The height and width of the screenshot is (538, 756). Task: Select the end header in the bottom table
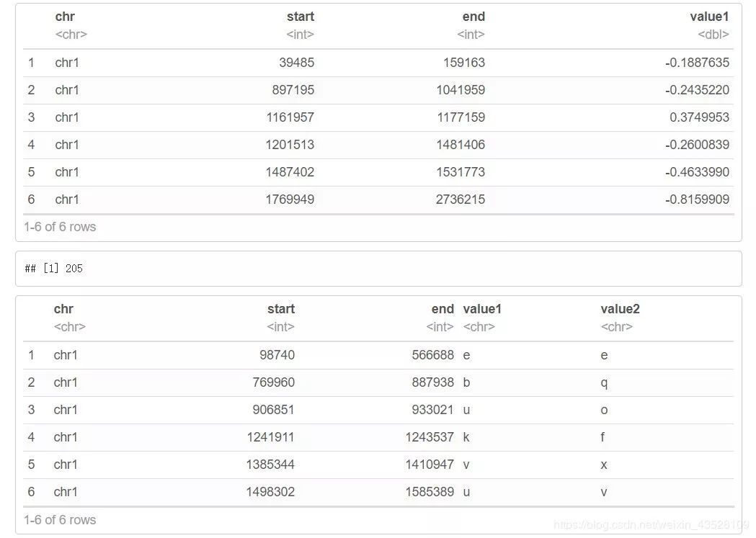click(443, 309)
